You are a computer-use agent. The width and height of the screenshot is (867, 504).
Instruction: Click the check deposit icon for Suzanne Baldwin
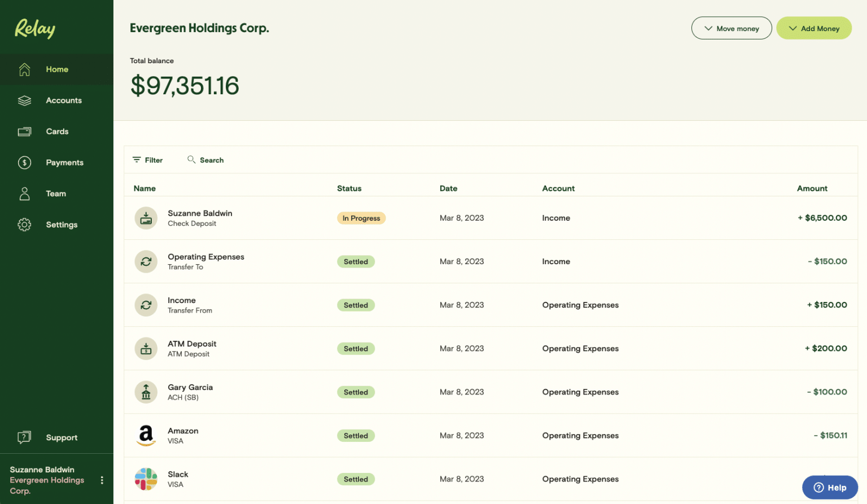tap(146, 218)
